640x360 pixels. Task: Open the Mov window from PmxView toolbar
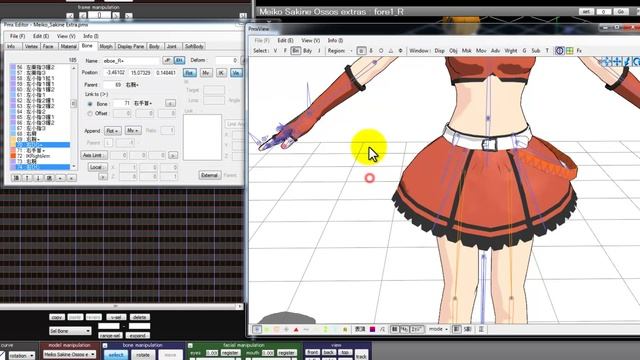[x=481, y=51]
